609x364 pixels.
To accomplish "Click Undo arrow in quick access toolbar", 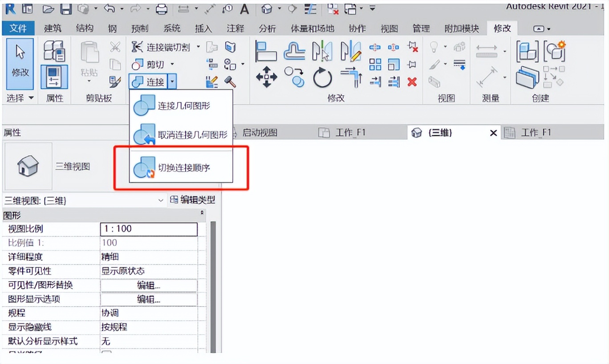I will [x=110, y=8].
